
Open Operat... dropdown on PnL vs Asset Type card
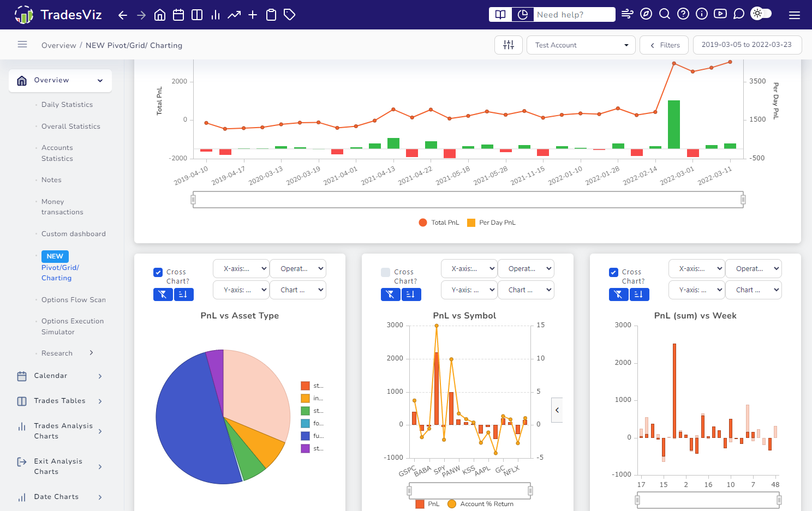click(x=298, y=269)
